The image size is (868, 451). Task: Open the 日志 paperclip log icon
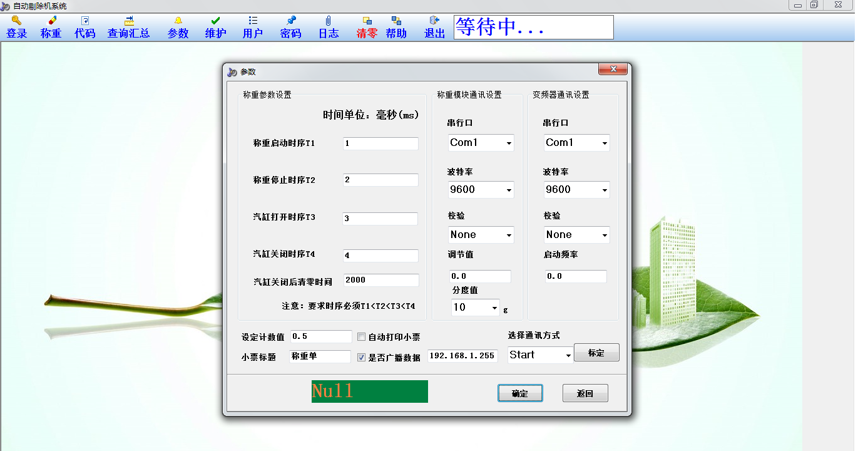coord(329,21)
